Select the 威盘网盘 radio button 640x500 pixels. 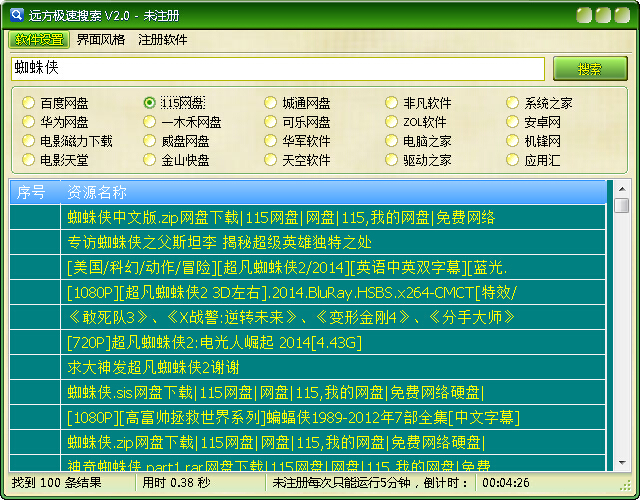(x=149, y=141)
